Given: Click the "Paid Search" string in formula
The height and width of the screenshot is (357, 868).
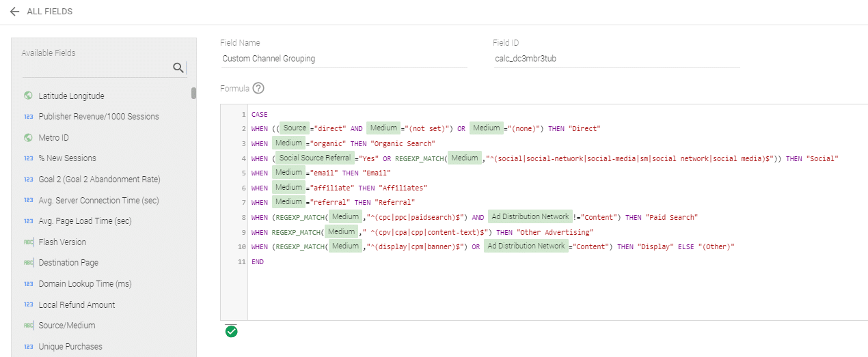Looking at the screenshot, I should [671, 217].
